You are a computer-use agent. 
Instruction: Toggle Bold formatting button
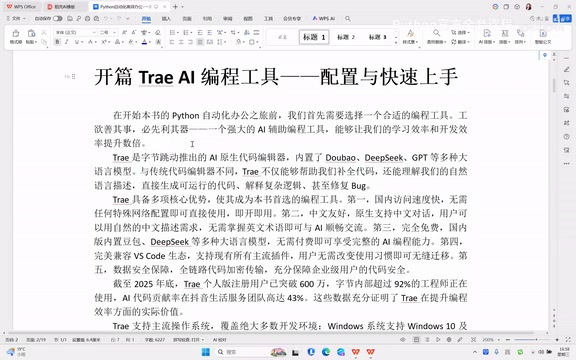[57, 42]
